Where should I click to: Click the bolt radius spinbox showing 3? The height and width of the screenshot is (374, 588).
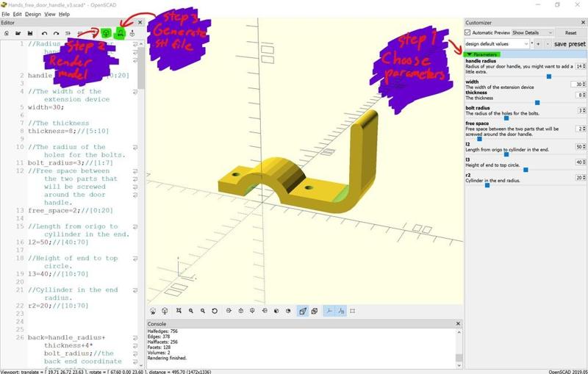click(x=581, y=110)
